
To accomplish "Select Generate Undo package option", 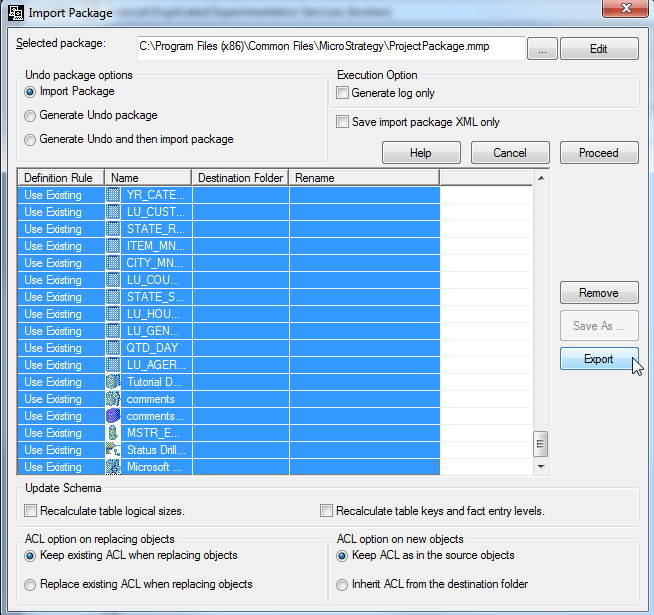I will coord(31,116).
